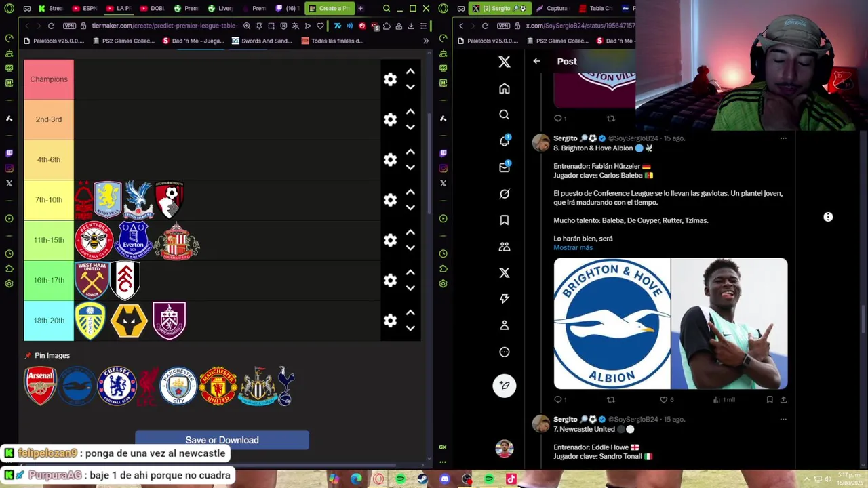The height and width of the screenshot is (488, 868).
Task: Switch to 'Create a Pr' browser tab
Action: pyautogui.click(x=329, y=8)
